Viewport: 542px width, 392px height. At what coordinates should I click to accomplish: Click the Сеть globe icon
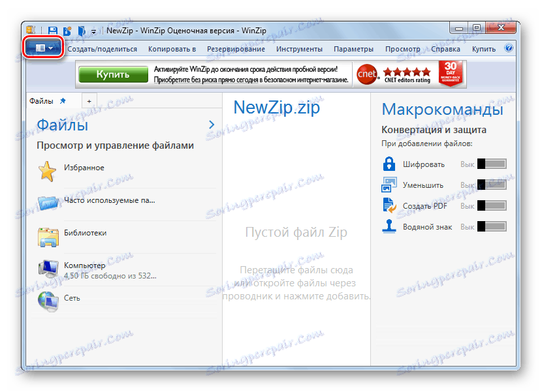point(48,301)
